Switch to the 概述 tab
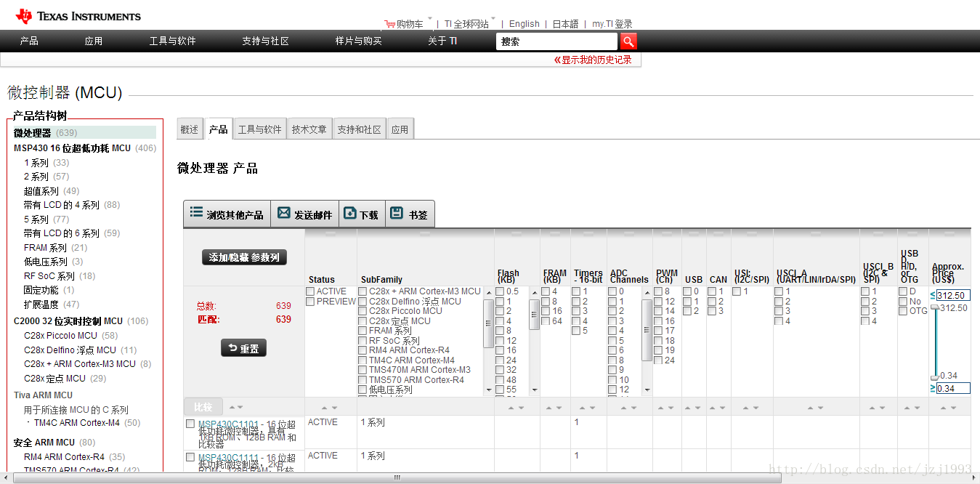The image size is (980, 484). (190, 129)
